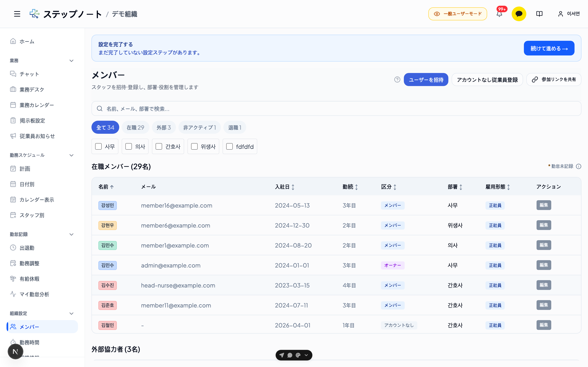Screen dimensions: 588x367
Task: Click the member search input field
Action: (336, 108)
